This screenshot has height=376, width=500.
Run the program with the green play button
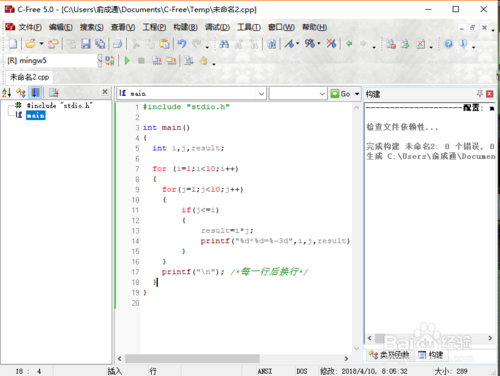point(127,61)
